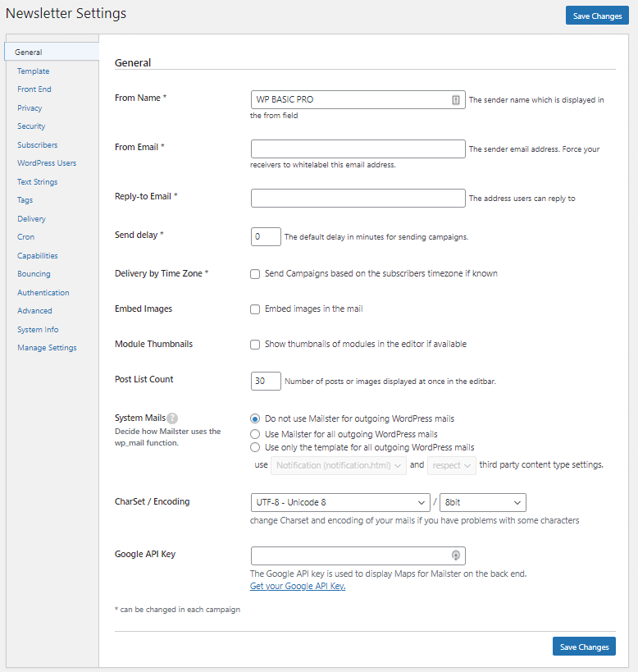This screenshot has height=672, width=638.
Task: Enable Show thumbnails of modules checkbox
Action: pos(255,345)
